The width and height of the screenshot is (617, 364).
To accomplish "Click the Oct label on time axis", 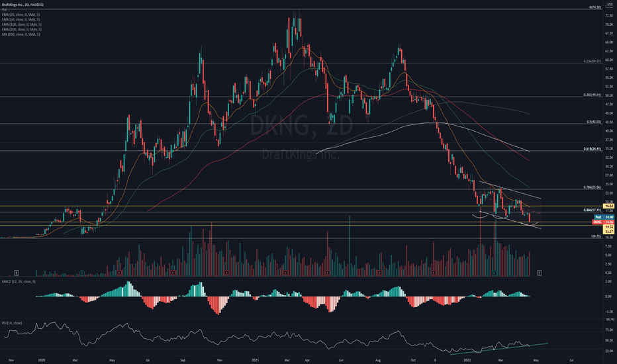I will coord(413,360).
